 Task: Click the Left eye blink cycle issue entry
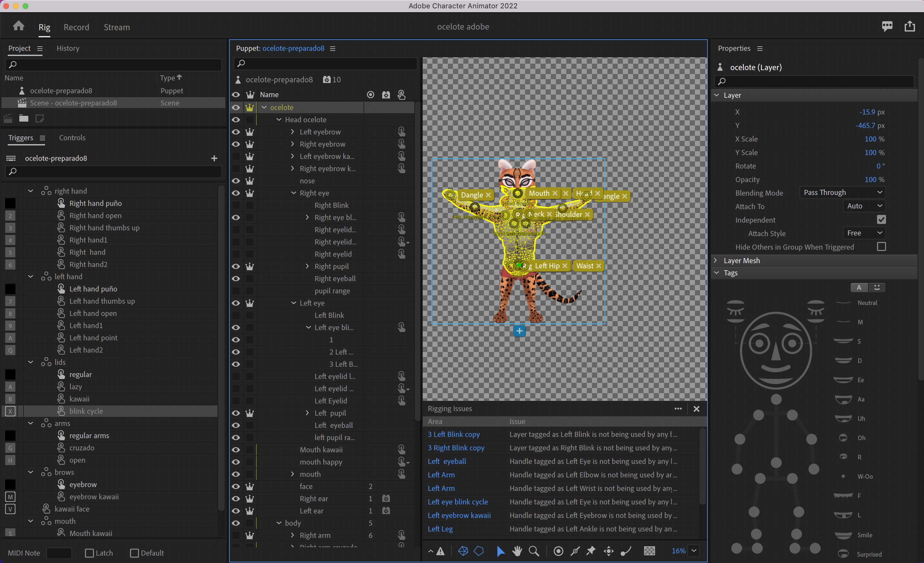[x=457, y=502]
